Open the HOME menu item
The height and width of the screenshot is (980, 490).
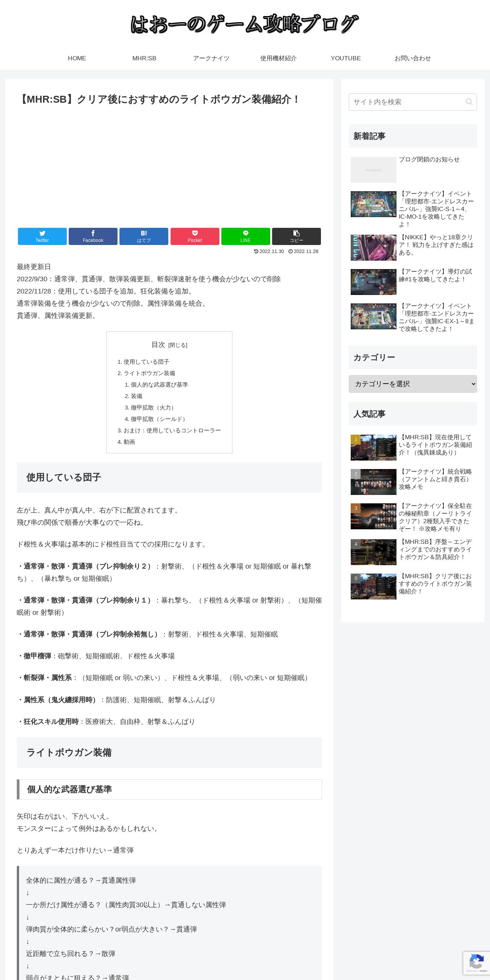[77, 58]
